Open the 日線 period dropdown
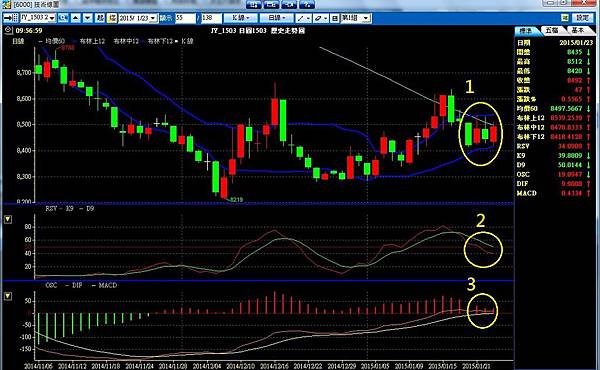600x370 pixels. pyautogui.click(x=277, y=18)
